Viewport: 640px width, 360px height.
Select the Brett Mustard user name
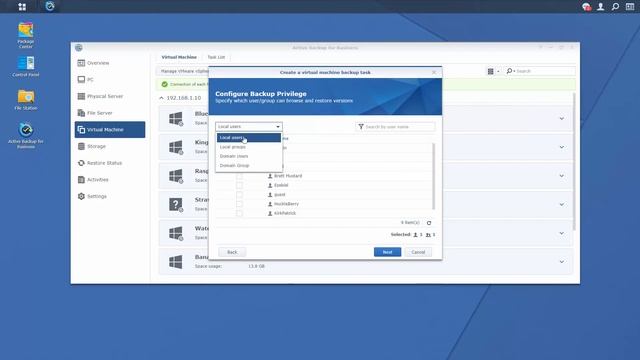(288, 176)
